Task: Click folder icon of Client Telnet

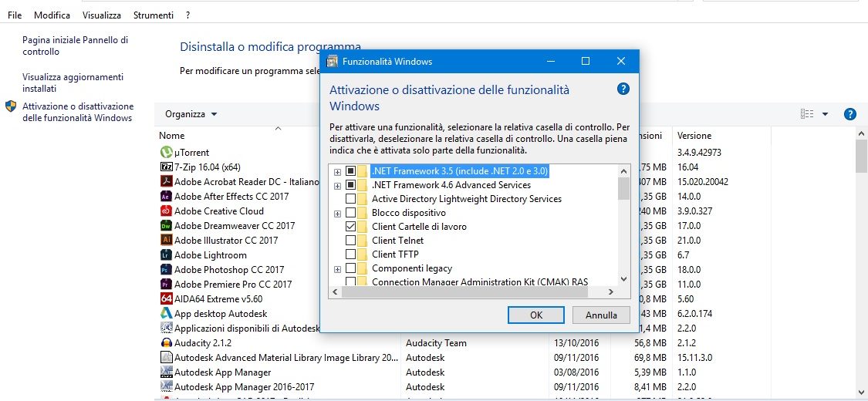Action: (x=363, y=241)
